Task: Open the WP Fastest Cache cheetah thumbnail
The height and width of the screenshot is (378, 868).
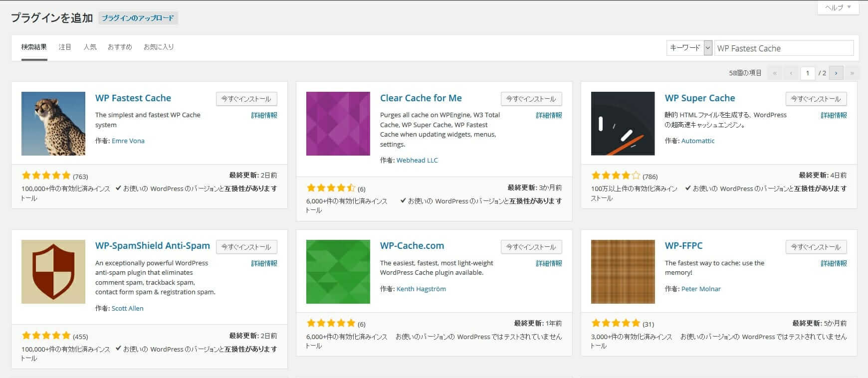Action: 53,124
